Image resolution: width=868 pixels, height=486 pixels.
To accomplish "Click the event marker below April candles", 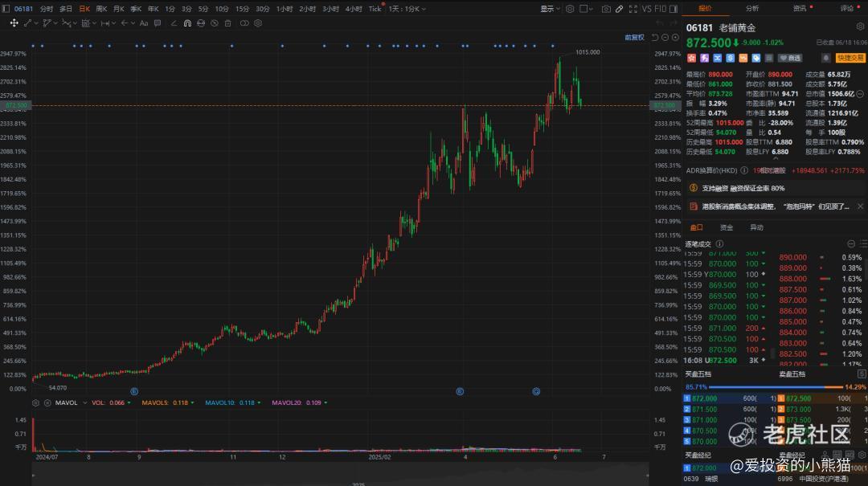I will (x=460, y=391).
